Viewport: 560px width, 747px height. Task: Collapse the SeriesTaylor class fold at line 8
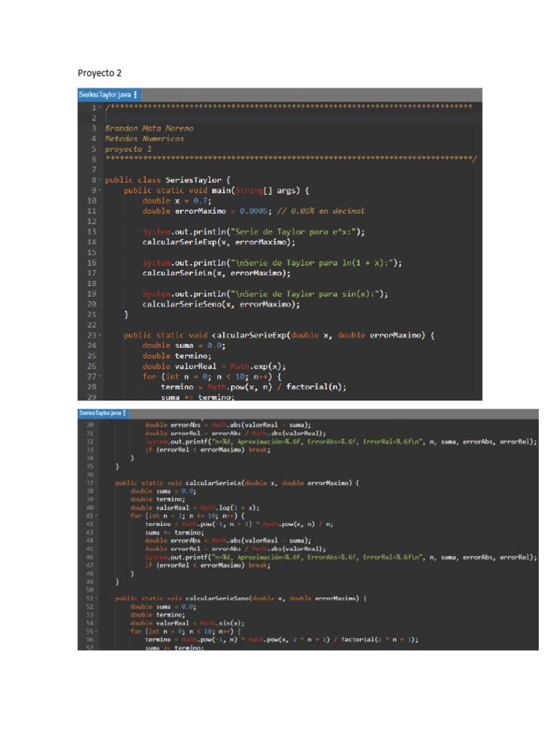point(100,180)
